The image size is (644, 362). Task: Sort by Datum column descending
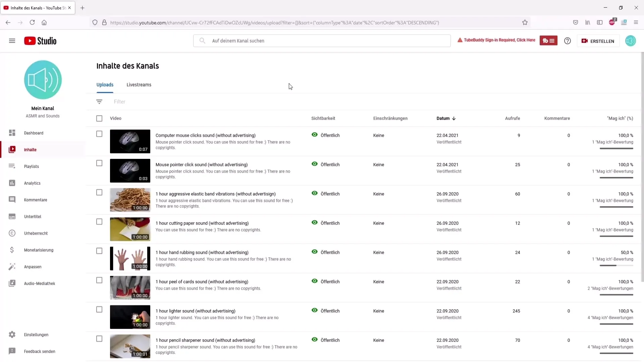[446, 118]
